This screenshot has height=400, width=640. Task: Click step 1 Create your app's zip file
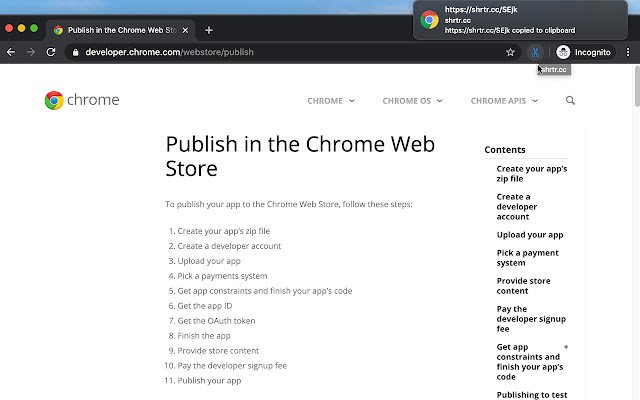[224, 231]
